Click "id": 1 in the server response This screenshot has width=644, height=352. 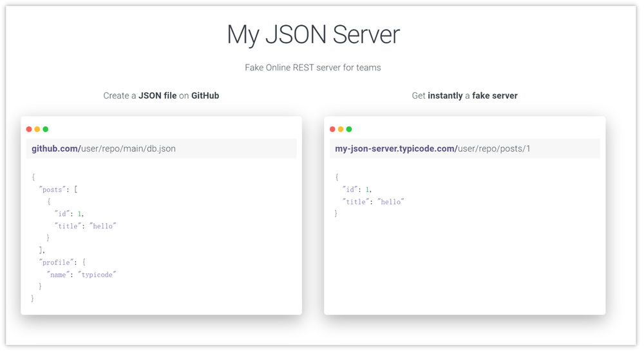coord(357,190)
